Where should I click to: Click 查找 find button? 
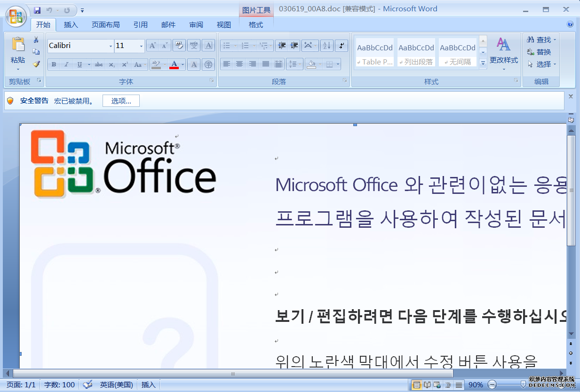pos(541,40)
